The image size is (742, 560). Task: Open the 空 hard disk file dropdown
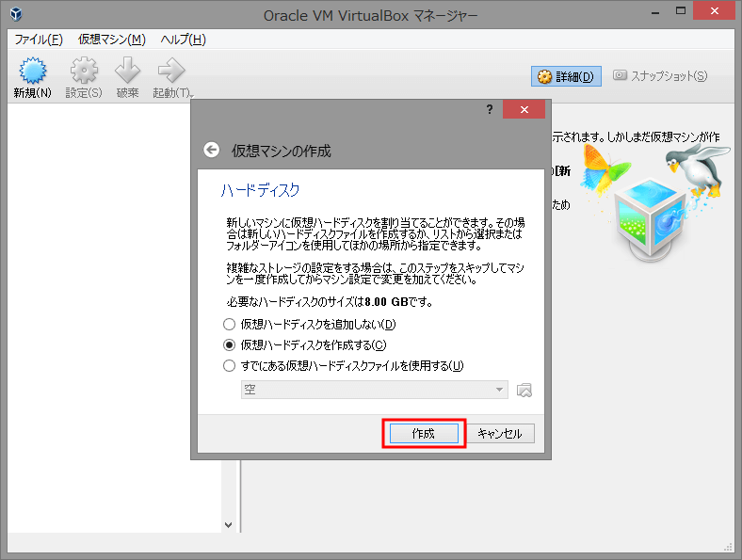375,390
